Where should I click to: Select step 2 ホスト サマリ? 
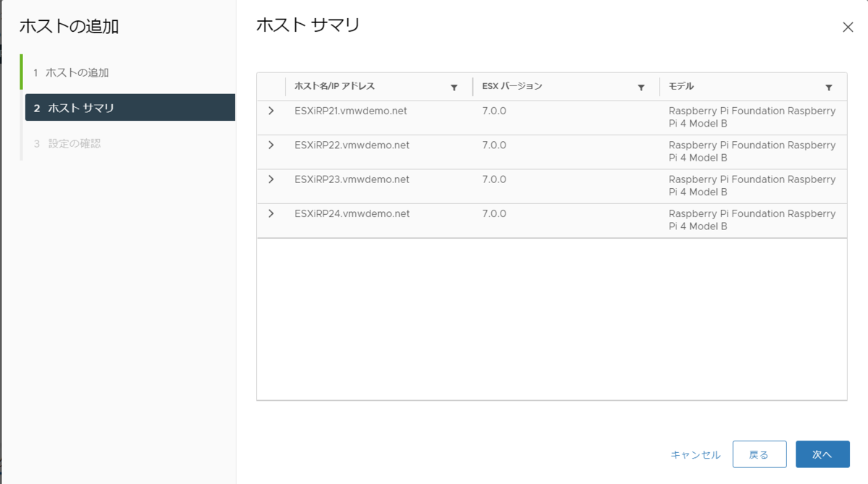tap(130, 108)
